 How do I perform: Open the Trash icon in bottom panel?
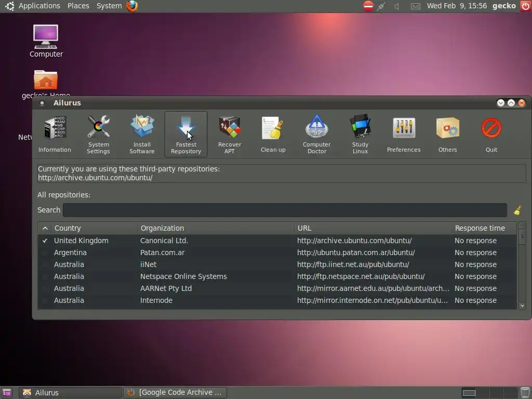click(525, 393)
